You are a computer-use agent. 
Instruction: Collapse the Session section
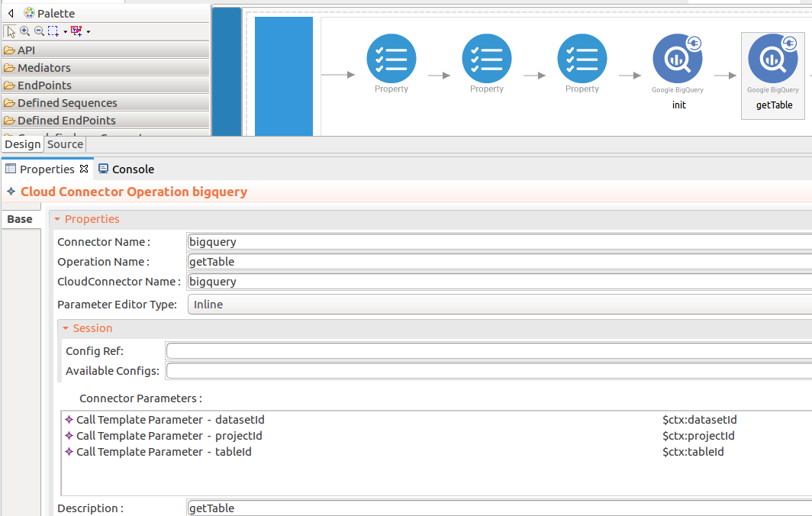(x=66, y=328)
